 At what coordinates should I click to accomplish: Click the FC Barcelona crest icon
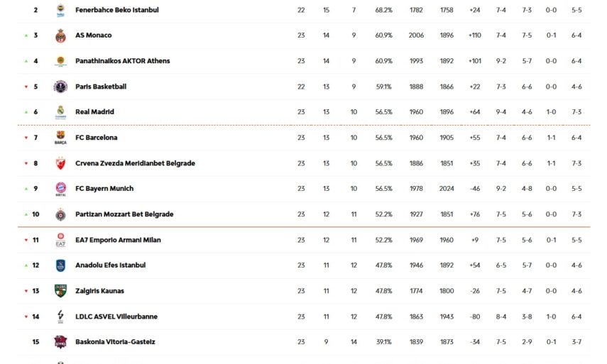click(x=60, y=138)
